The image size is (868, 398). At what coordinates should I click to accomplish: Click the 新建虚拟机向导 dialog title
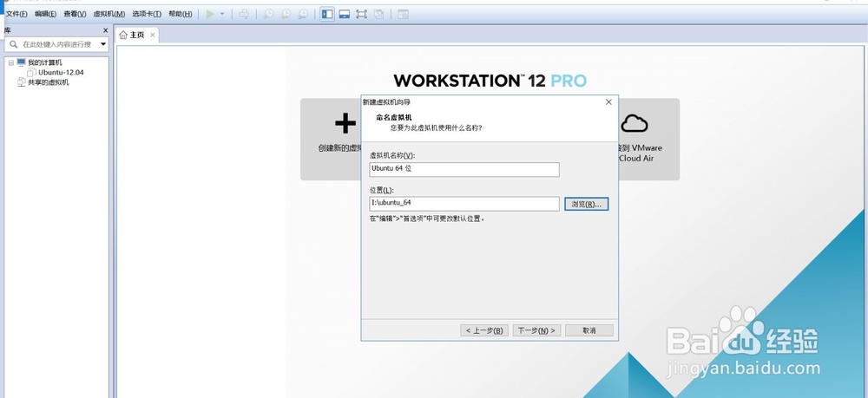coord(386,102)
